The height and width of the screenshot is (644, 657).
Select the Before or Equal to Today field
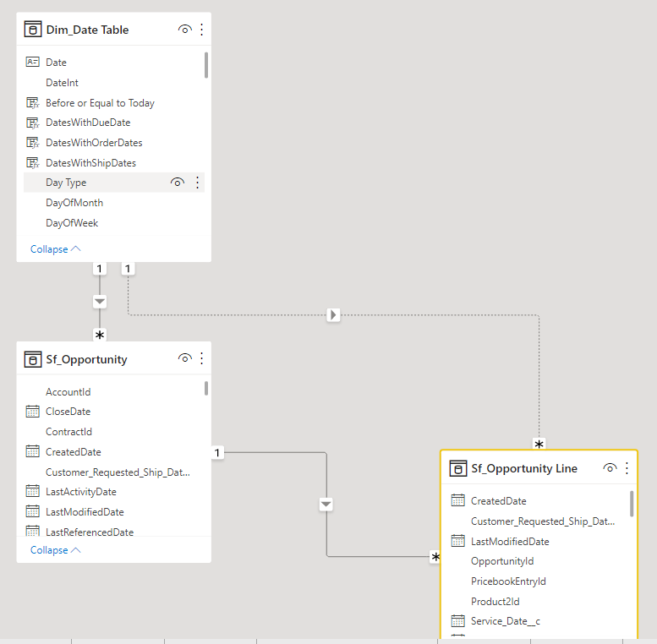[114, 103]
